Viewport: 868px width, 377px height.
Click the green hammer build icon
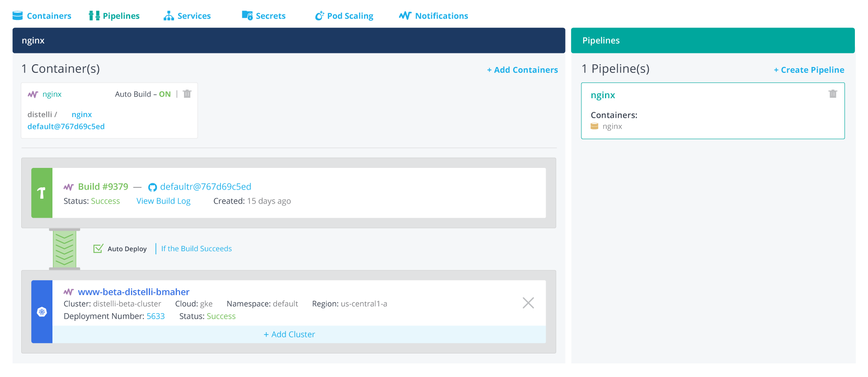click(42, 193)
